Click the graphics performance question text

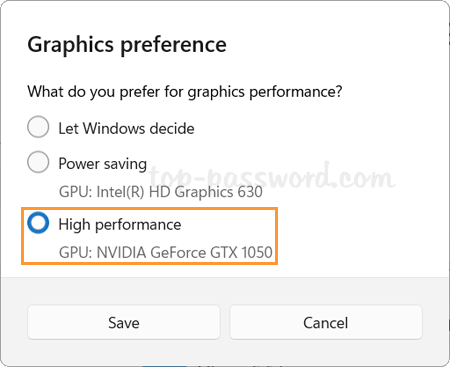tap(185, 92)
